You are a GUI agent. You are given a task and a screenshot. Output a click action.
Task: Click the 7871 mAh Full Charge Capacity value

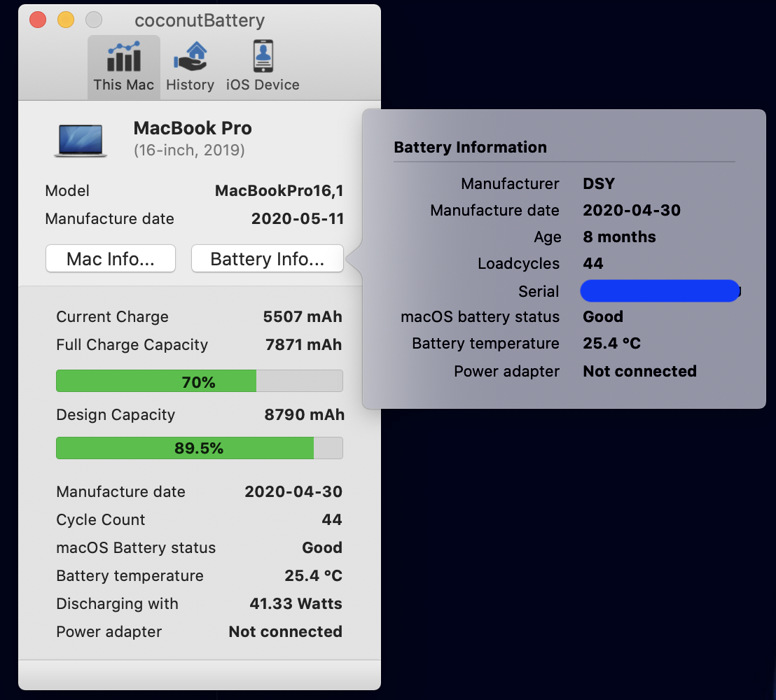point(303,344)
